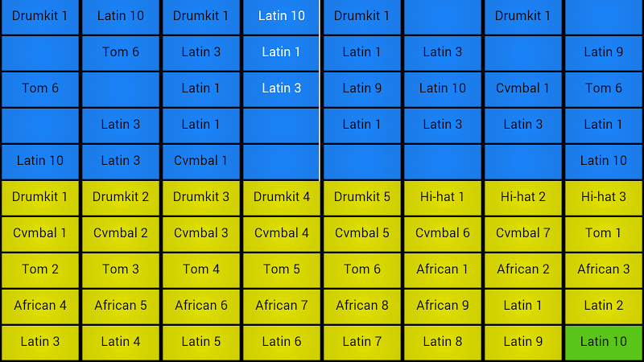Screen dimensions: 644x362
Task: Select the Latin 8 sample pad
Action: tap(443, 343)
